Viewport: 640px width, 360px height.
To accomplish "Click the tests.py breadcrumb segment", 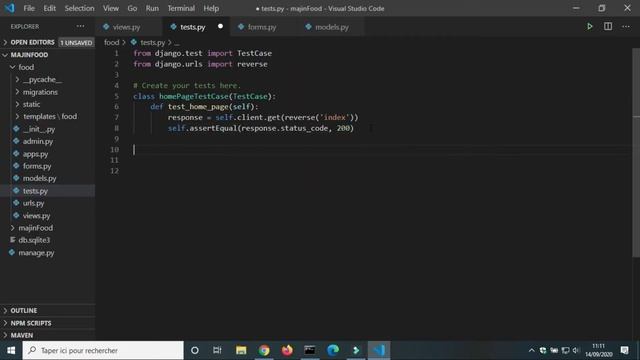I will coord(152,42).
